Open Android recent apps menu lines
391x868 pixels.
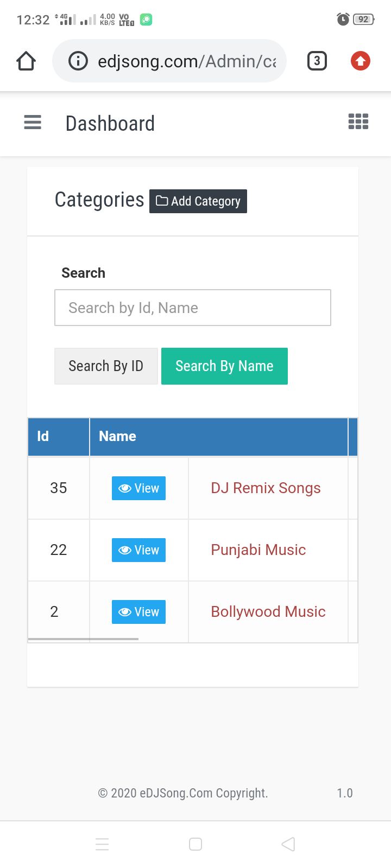point(102,844)
